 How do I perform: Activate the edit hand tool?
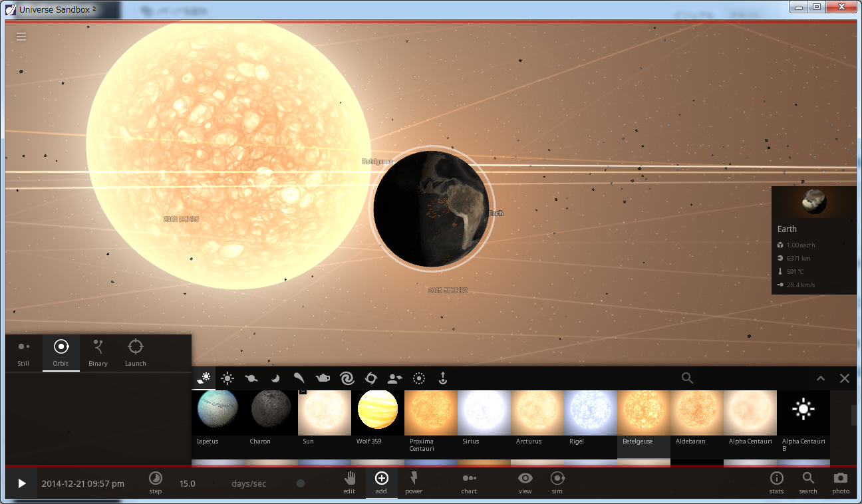(x=349, y=483)
